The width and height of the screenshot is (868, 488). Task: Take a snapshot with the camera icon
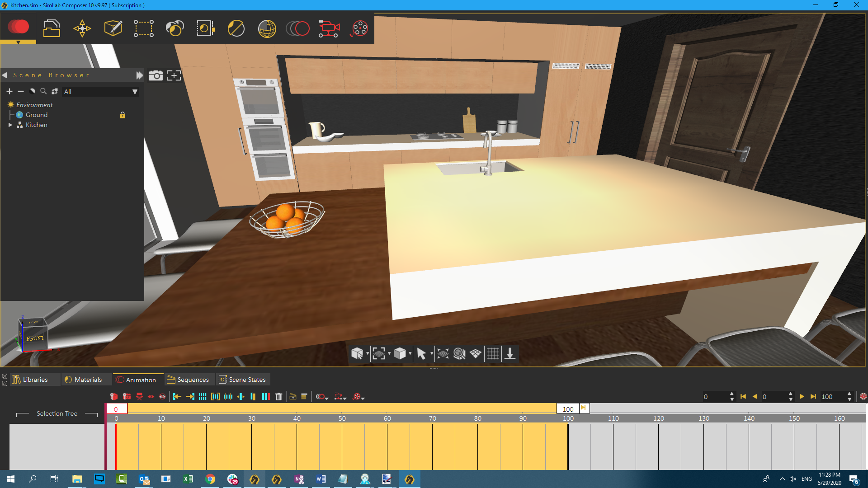(x=156, y=75)
